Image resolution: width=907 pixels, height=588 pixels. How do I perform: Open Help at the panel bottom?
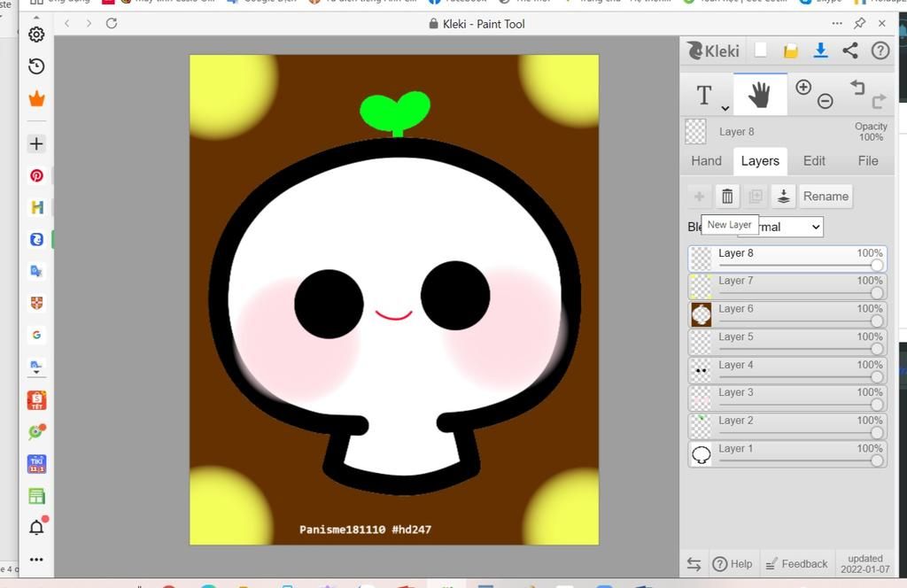tap(733, 564)
